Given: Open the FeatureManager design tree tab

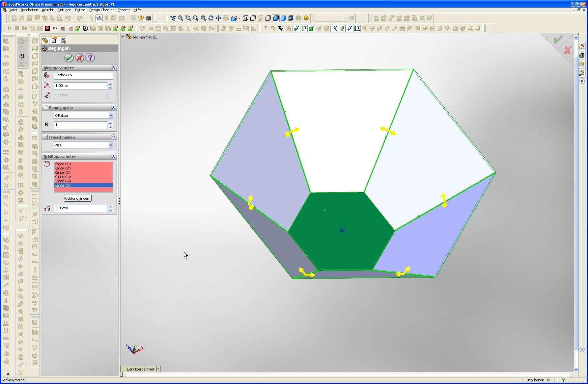Looking at the screenshot, I should pos(45,40).
